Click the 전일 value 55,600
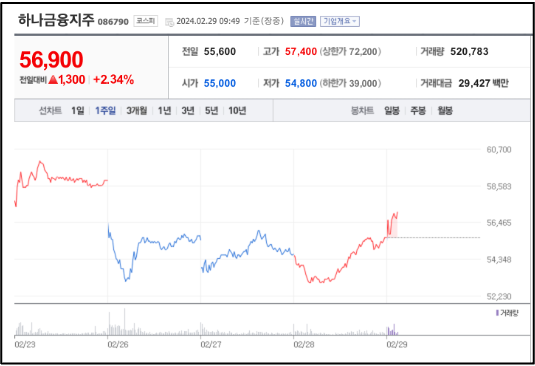 [220, 52]
